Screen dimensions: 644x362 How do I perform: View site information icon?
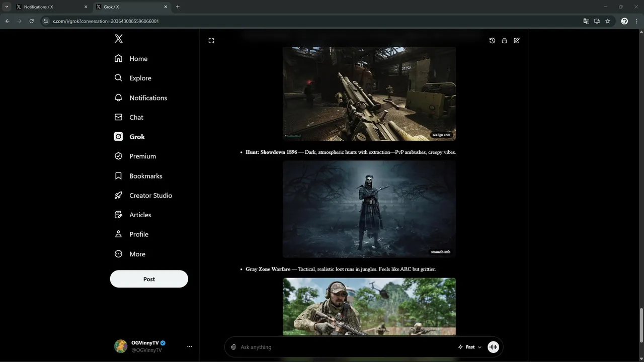[x=45, y=21]
